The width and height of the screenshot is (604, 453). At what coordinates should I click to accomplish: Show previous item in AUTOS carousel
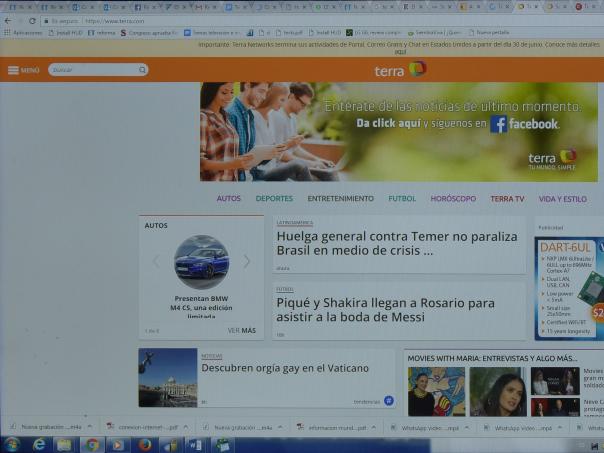(155, 262)
